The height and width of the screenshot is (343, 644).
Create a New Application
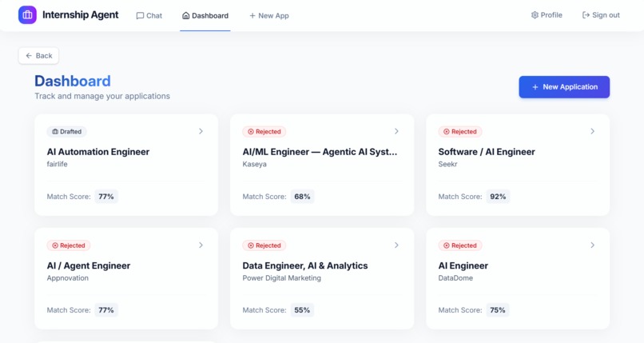click(564, 87)
